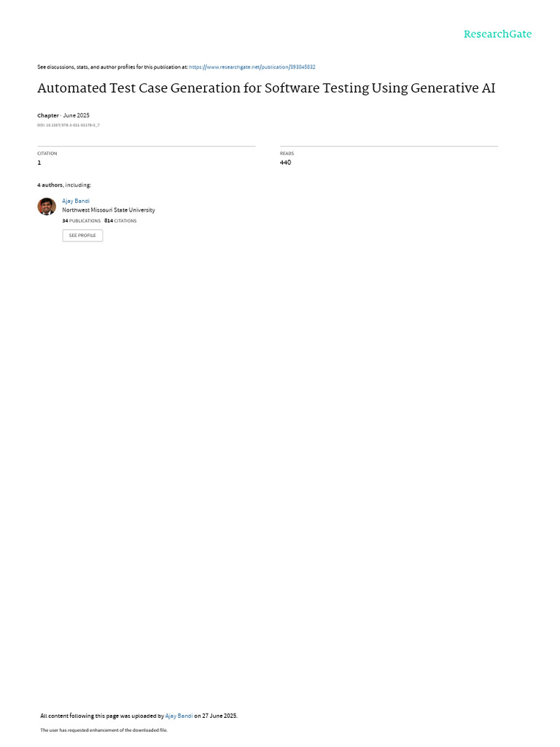Click the '4 authors, including' text

[x=64, y=185]
